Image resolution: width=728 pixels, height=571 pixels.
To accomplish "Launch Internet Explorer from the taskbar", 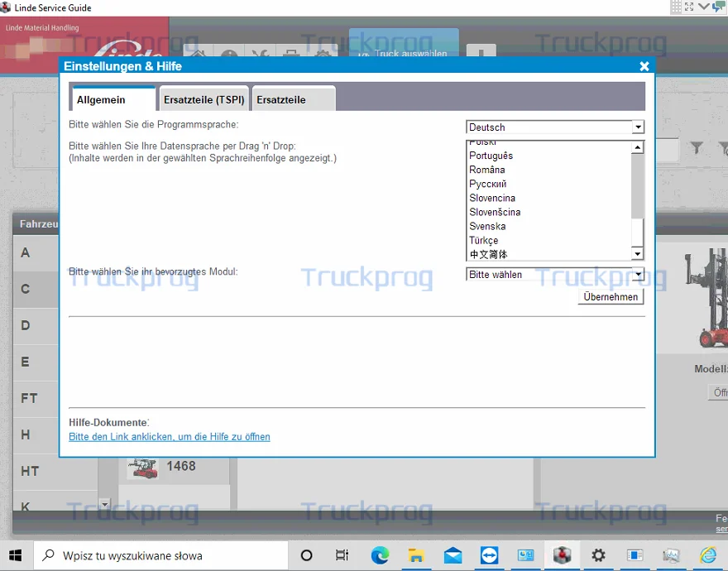I will (708, 555).
